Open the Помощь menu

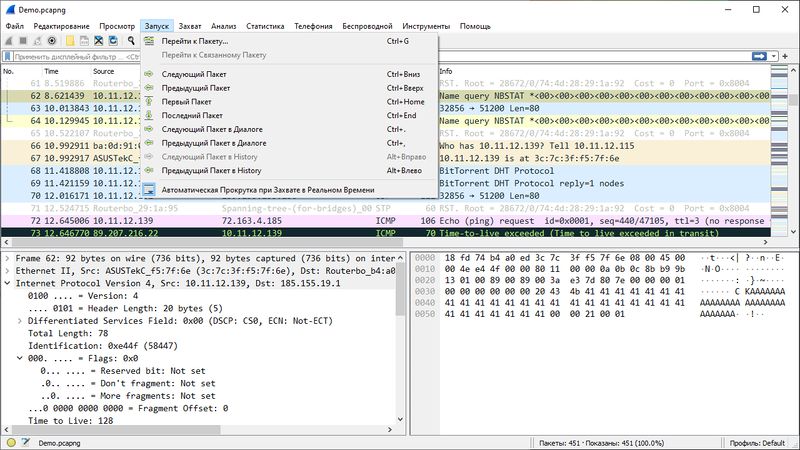[475, 26]
